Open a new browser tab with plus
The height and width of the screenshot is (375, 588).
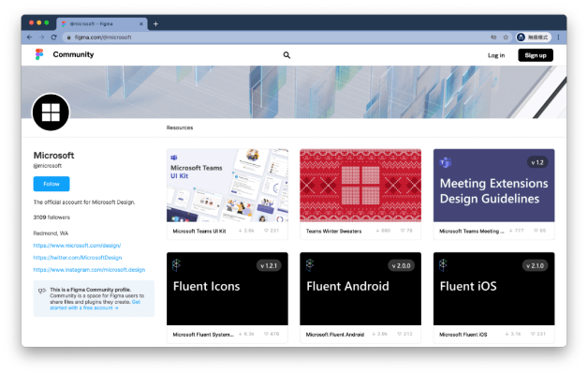[155, 23]
